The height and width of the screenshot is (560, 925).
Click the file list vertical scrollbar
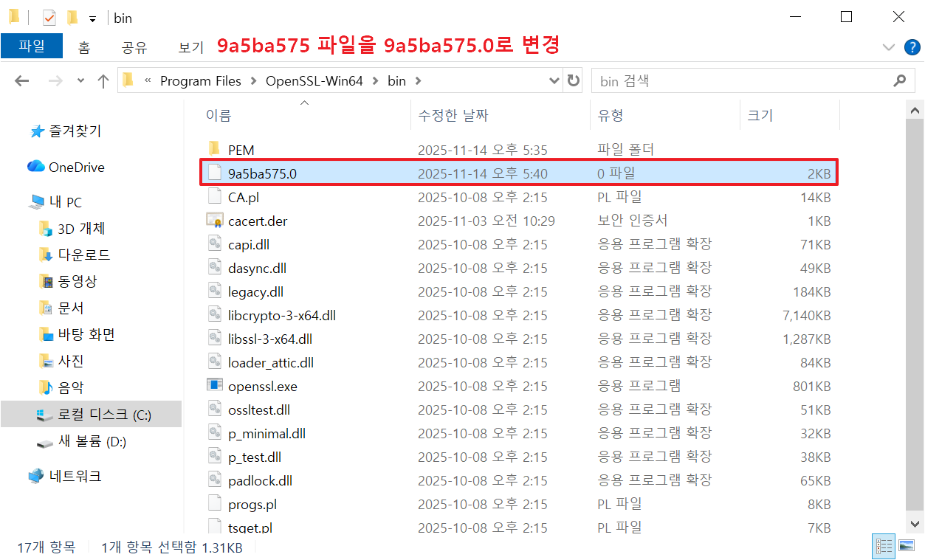[914, 314]
